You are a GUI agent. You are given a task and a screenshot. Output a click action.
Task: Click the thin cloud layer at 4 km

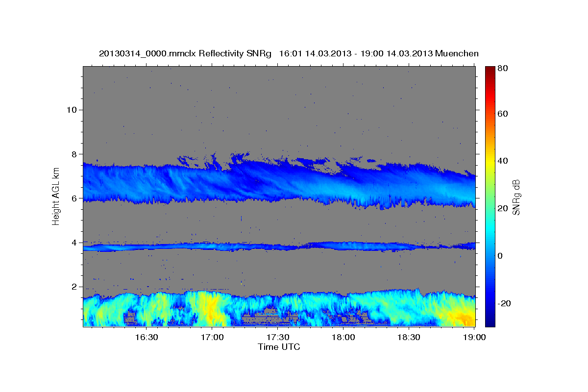(x=279, y=246)
